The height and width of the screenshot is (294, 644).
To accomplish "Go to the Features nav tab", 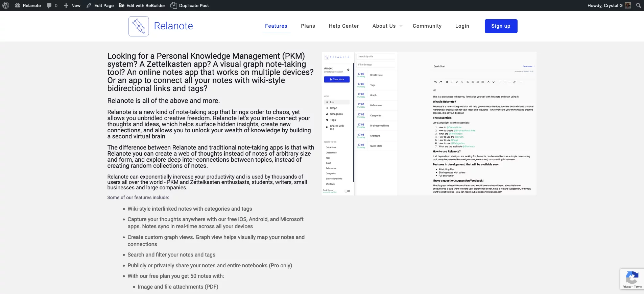I will (276, 26).
